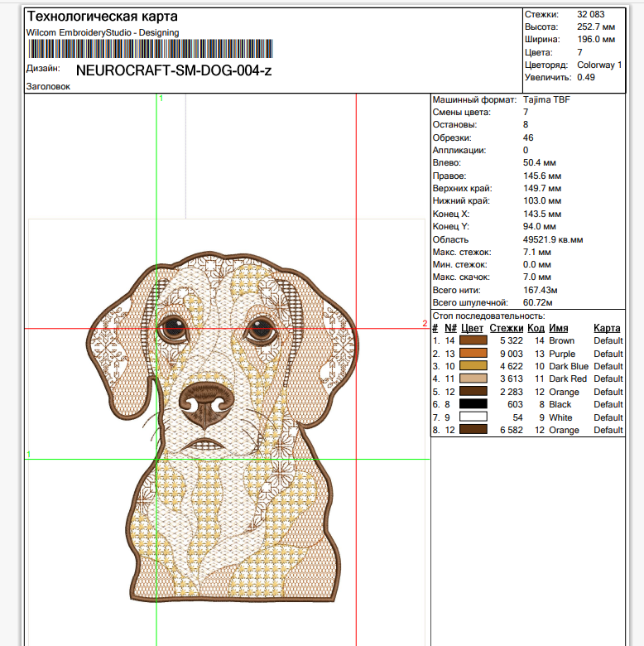Screen dimensions: 644x646
Task: Click the color name 'White' in row 7
Action: point(560,417)
